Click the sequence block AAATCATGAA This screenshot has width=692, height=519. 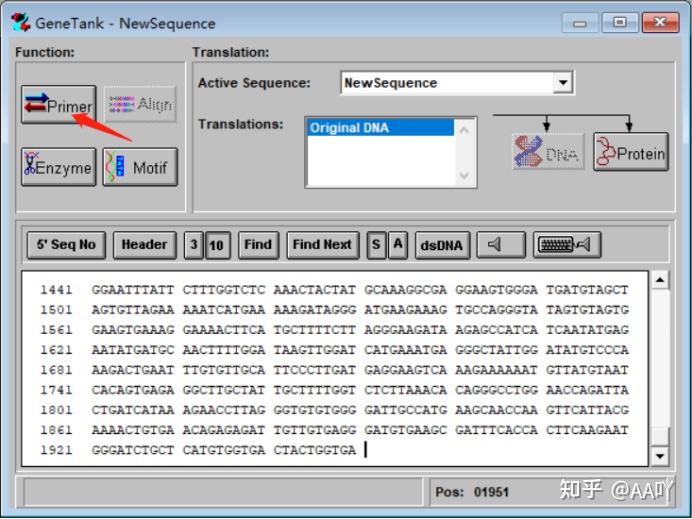224,310
